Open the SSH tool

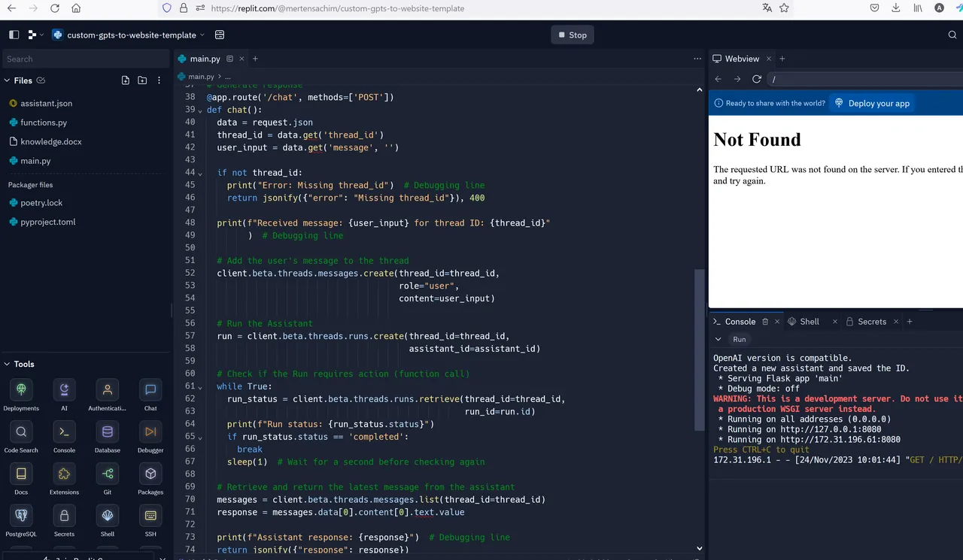[150, 522]
